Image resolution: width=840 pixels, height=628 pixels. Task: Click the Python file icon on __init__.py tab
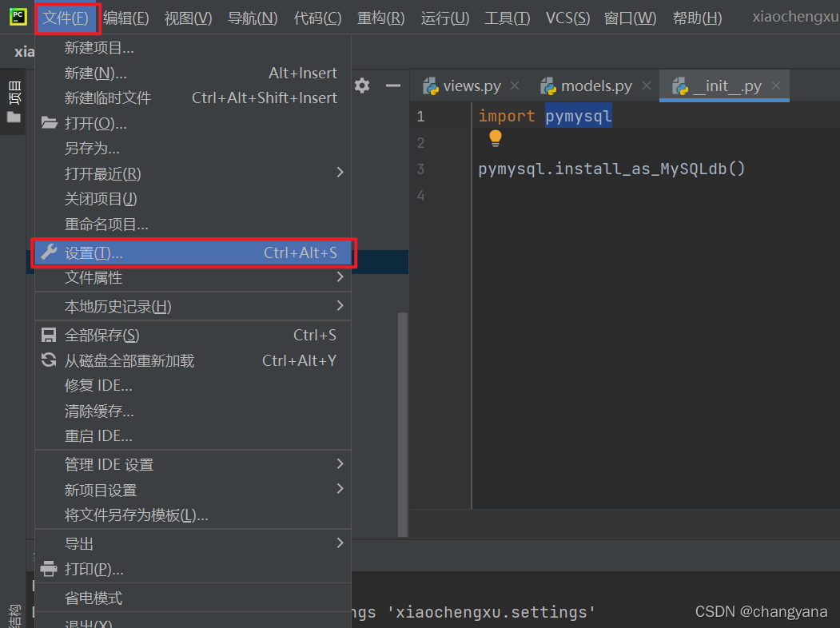tap(680, 86)
